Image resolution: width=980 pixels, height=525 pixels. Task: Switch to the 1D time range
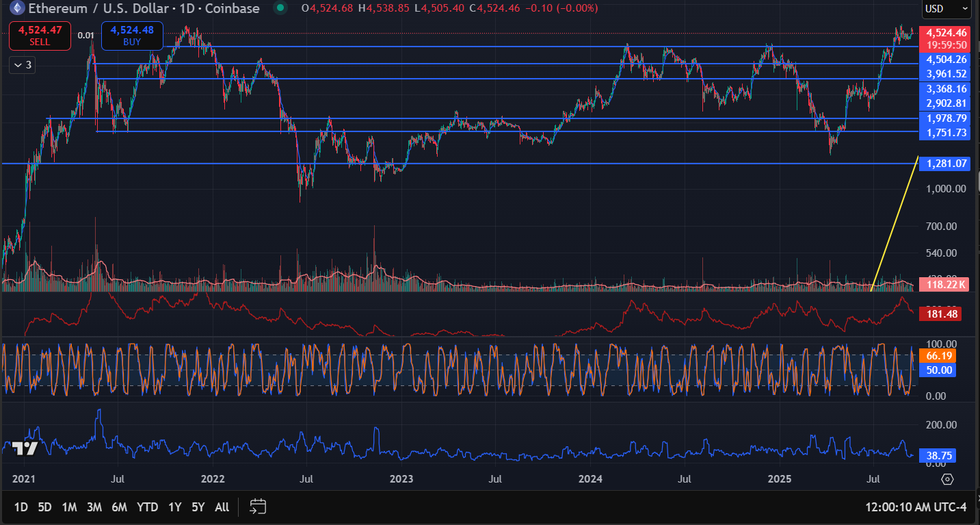coord(21,507)
